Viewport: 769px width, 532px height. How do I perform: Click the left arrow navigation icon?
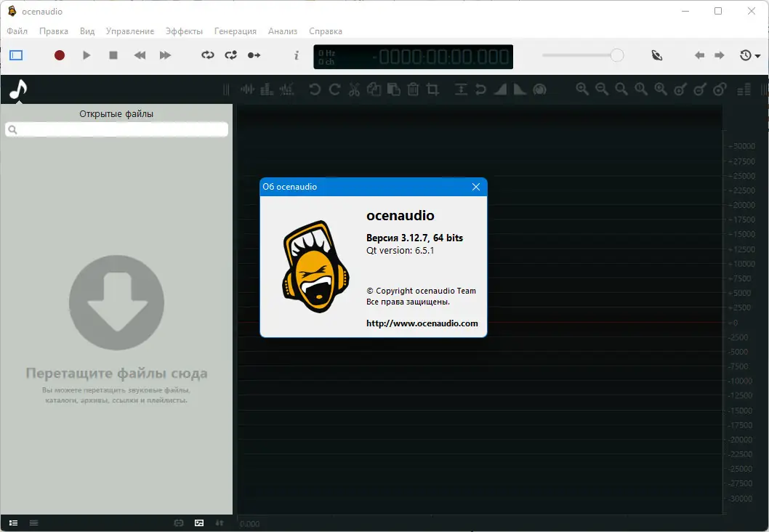699,55
